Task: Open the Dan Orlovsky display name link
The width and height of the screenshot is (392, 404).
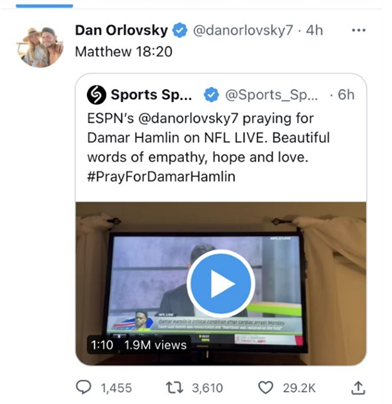Action: 121,30
